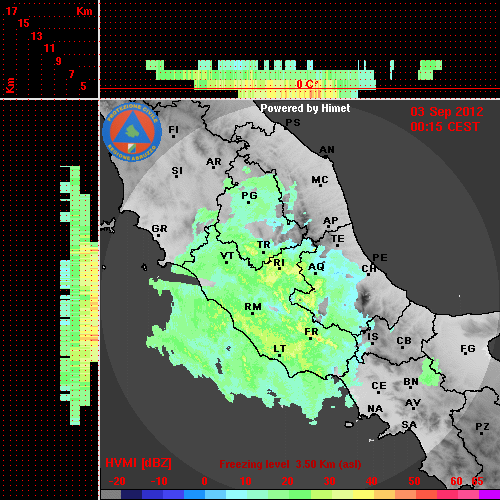Pick the magenta swatch at color bar end
The width and height of the screenshot is (500, 500).
(x=489, y=495)
